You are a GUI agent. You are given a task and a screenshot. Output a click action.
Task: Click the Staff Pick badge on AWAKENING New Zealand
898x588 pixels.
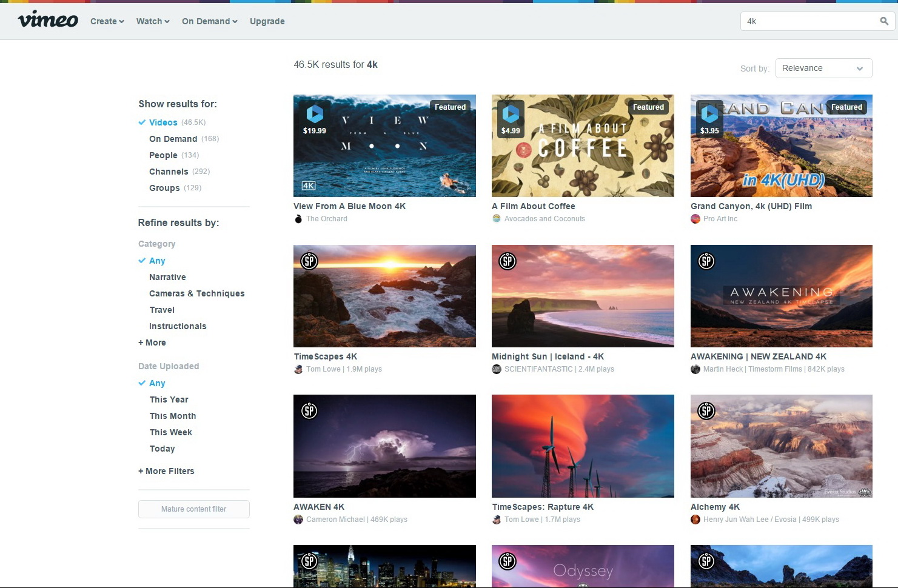(706, 261)
